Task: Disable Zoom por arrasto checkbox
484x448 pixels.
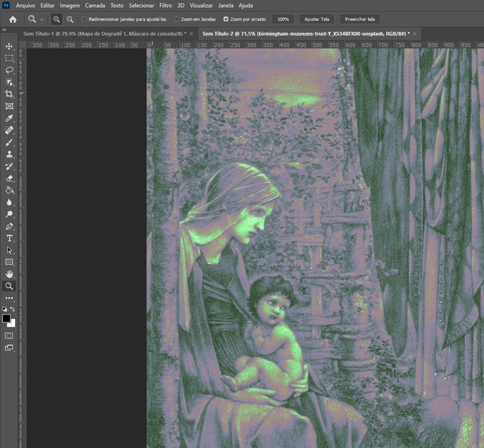Action: 226,19
